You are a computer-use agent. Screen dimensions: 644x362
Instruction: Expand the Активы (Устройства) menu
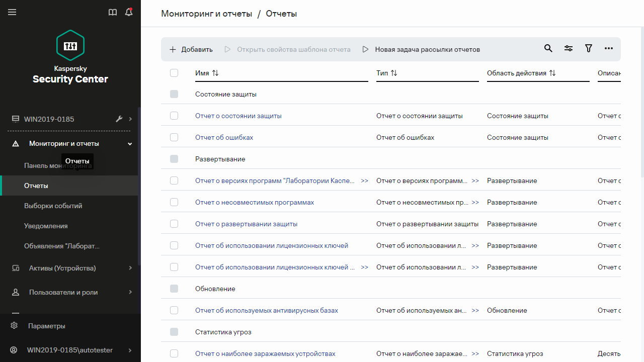[x=130, y=268]
